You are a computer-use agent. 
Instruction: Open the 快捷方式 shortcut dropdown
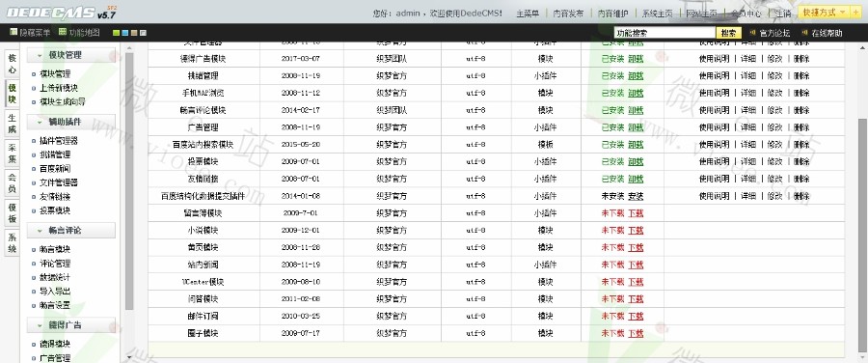click(825, 13)
